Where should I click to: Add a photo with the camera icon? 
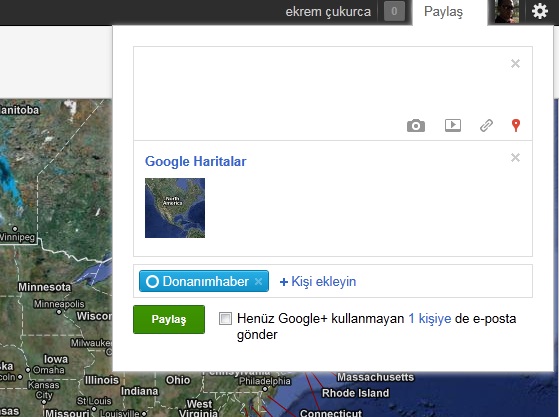coord(416,126)
